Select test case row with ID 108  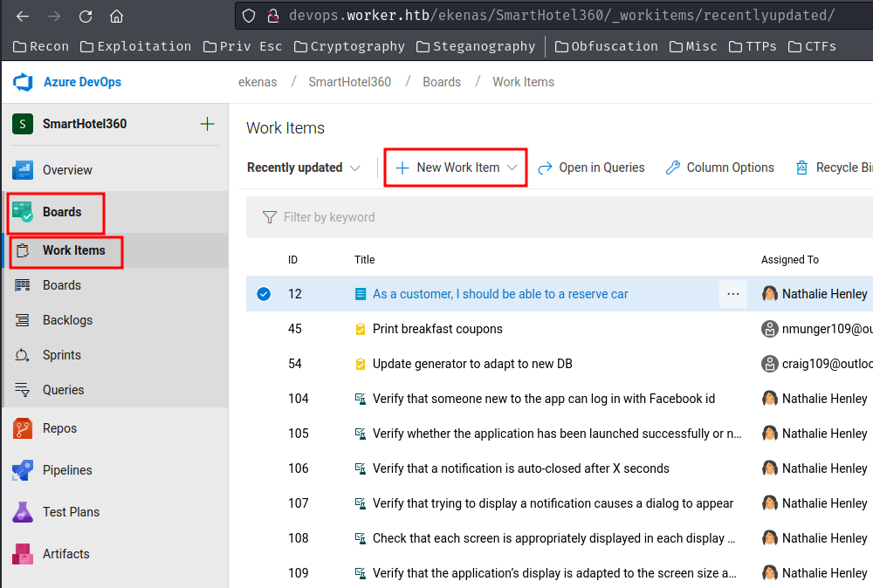click(x=560, y=538)
